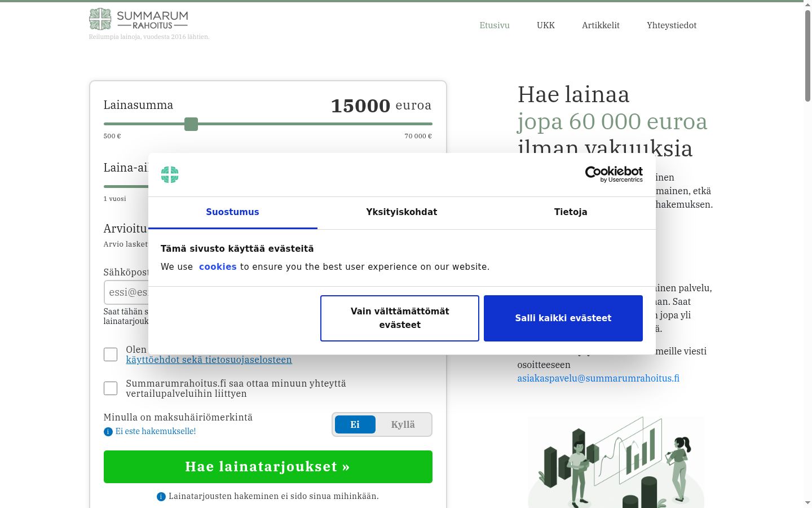The height and width of the screenshot is (508, 812).
Task: Click the '15000' loan amount value
Action: click(x=360, y=106)
